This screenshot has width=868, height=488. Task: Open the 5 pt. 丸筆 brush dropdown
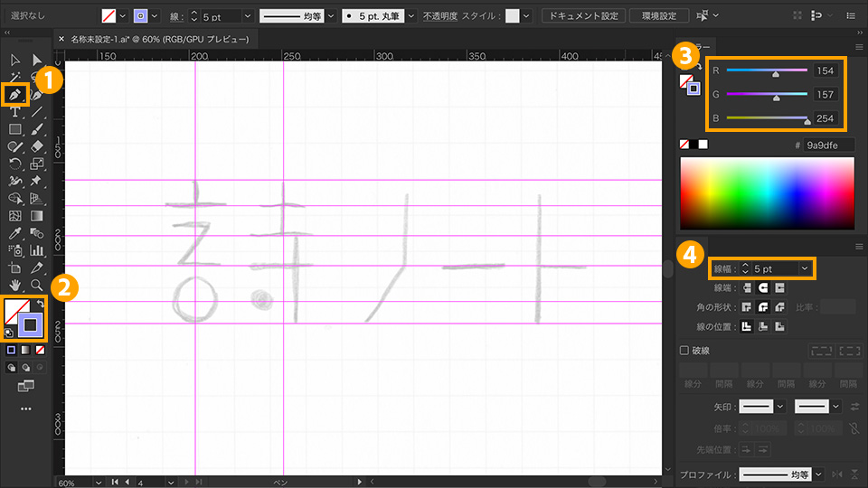click(411, 16)
